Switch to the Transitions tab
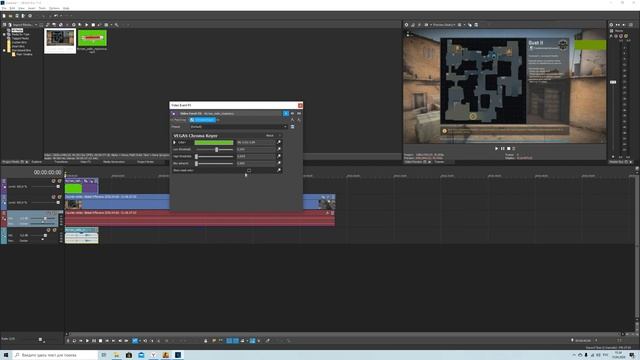 click(61, 162)
